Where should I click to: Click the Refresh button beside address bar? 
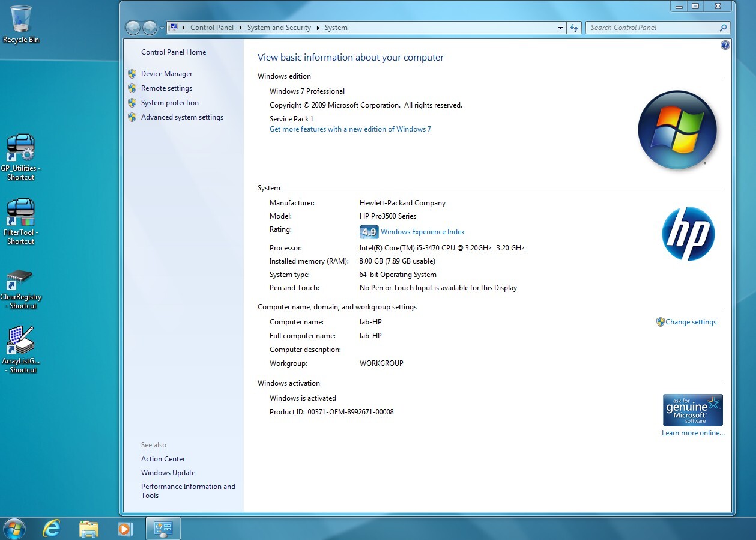(575, 28)
